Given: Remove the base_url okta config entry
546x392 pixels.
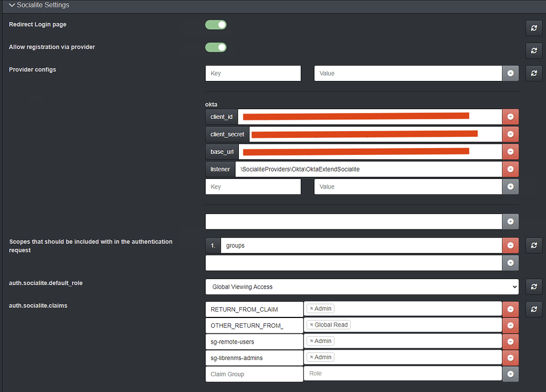Looking at the screenshot, I should (x=510, y=151).
